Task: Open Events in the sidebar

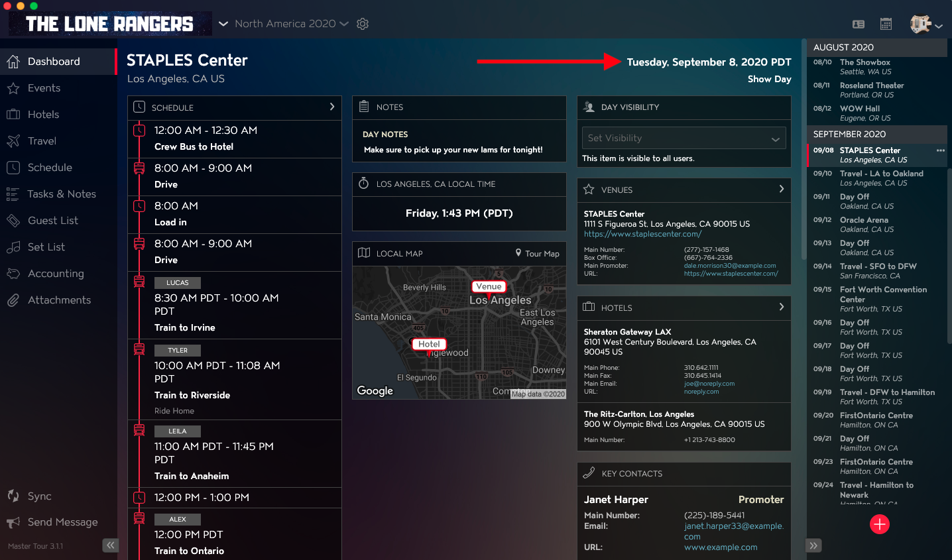Action: [58, 88]
